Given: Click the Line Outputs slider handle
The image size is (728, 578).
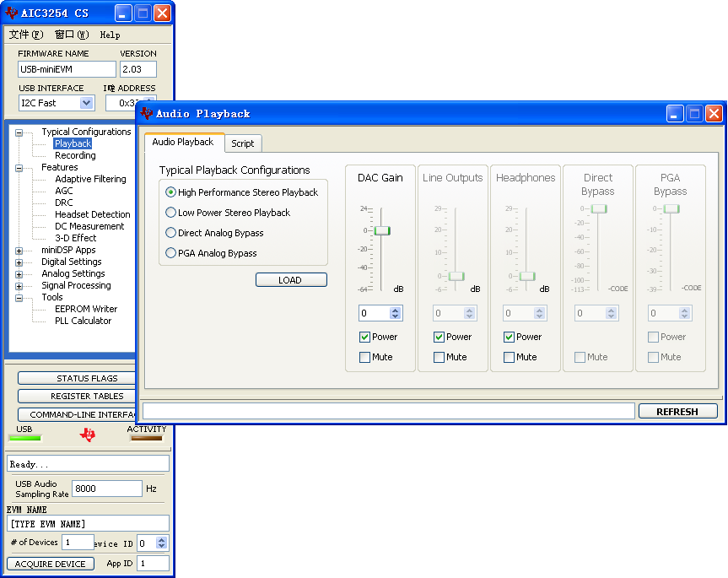Looking at the screenshot, I should [456, 276].
